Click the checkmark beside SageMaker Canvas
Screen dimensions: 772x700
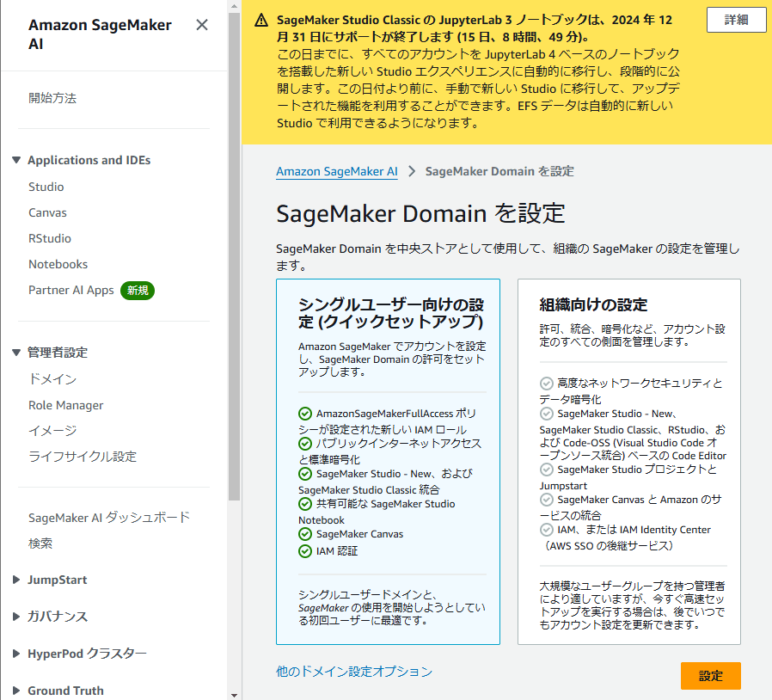click(x=305, y=534)
